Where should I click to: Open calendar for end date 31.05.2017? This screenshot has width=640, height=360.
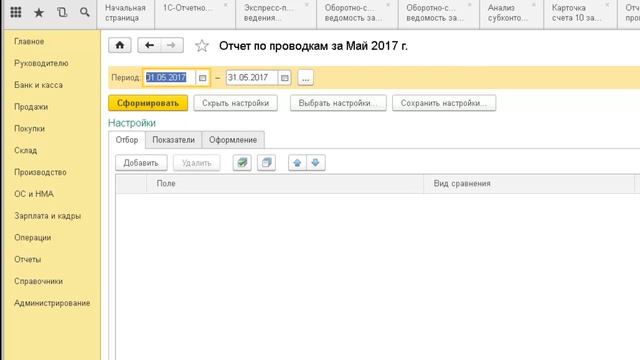pos(284,78)
